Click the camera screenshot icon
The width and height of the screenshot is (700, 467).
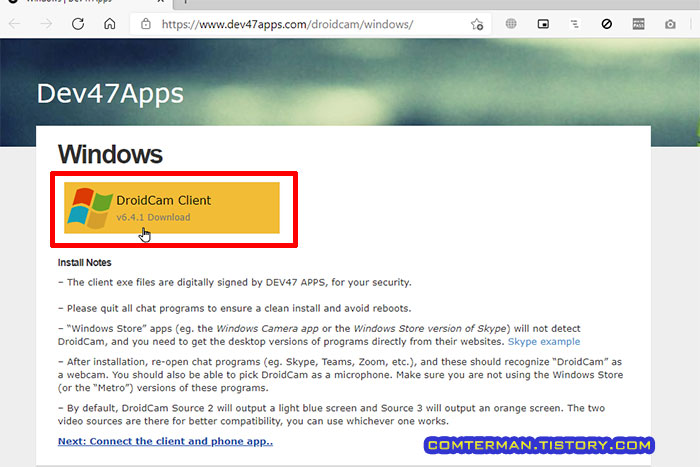click(x=670, y=24)
